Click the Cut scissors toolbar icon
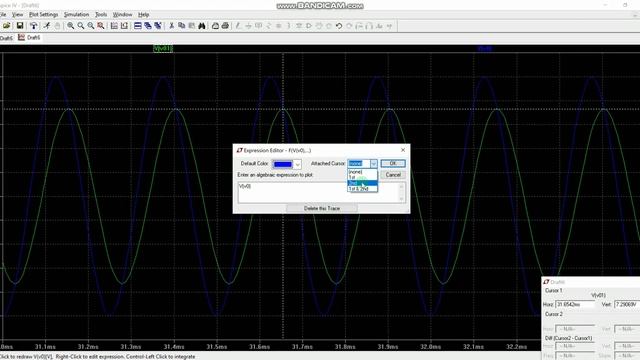 pos(171,26)
